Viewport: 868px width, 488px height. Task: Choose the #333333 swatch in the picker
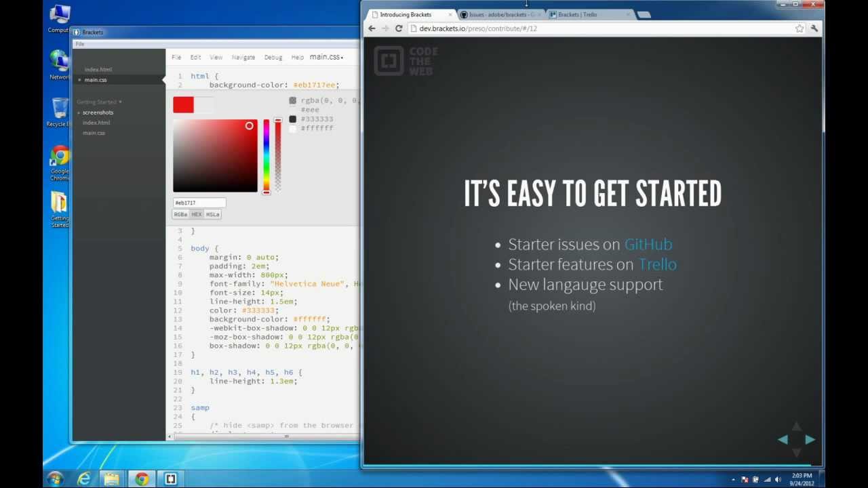[x=311, y=119]
